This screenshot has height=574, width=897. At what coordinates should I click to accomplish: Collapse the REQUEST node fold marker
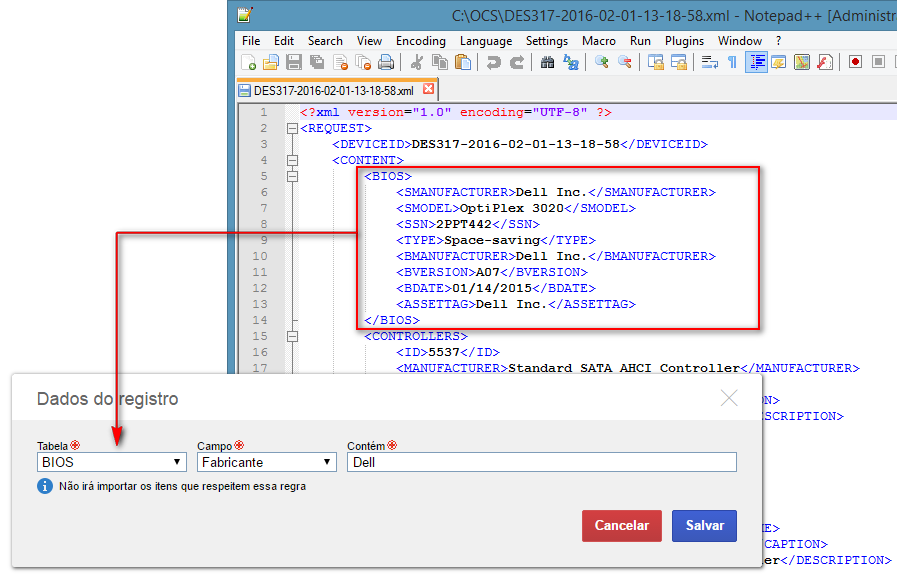(292, 128)
